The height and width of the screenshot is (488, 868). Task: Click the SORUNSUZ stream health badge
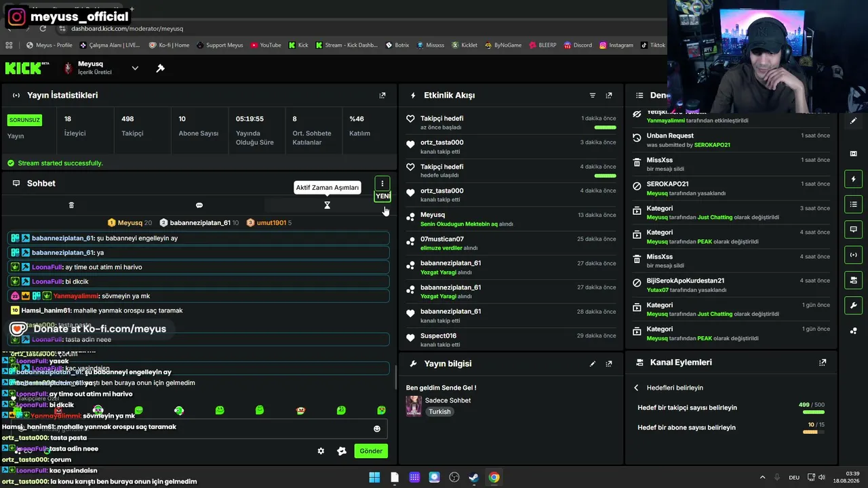coord(24,120)
